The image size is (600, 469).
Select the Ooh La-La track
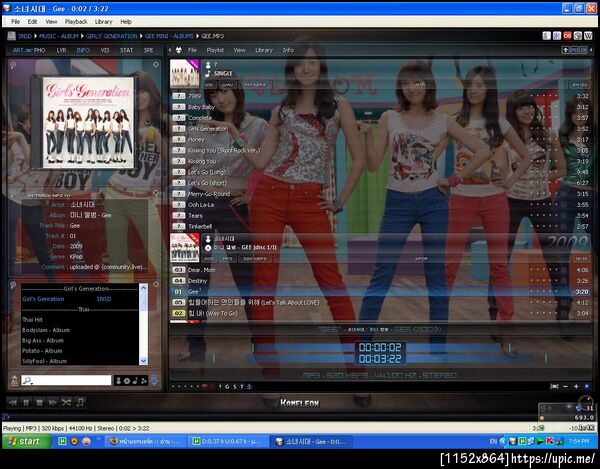(380, 205)
